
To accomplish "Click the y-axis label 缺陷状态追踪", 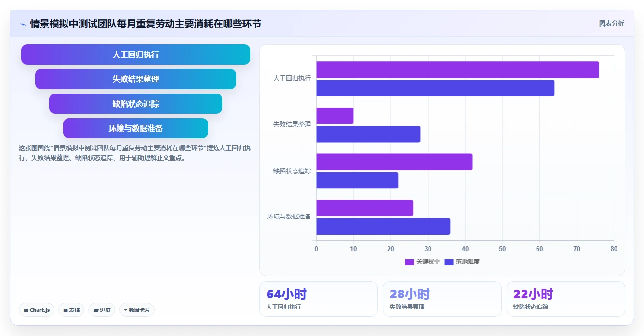I will 292,171.
